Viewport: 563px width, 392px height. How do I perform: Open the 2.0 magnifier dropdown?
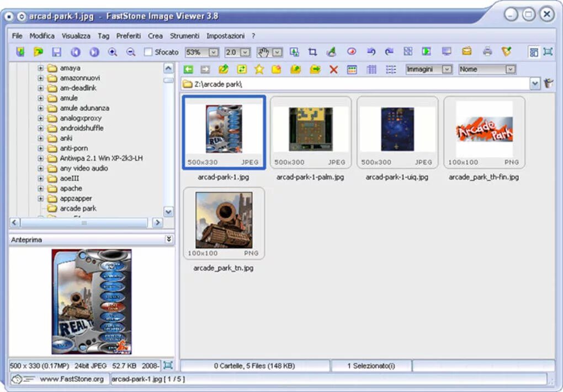tap(245, 52)
